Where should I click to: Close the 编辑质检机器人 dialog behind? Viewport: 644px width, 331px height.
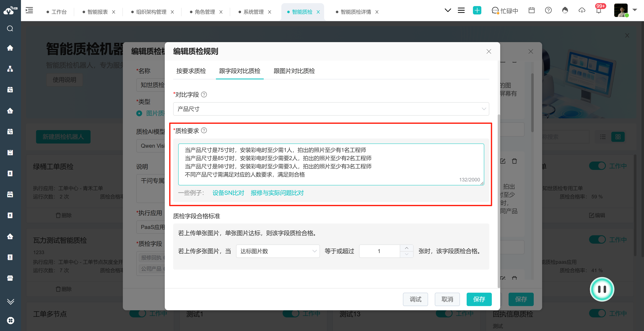pos(531,52)
